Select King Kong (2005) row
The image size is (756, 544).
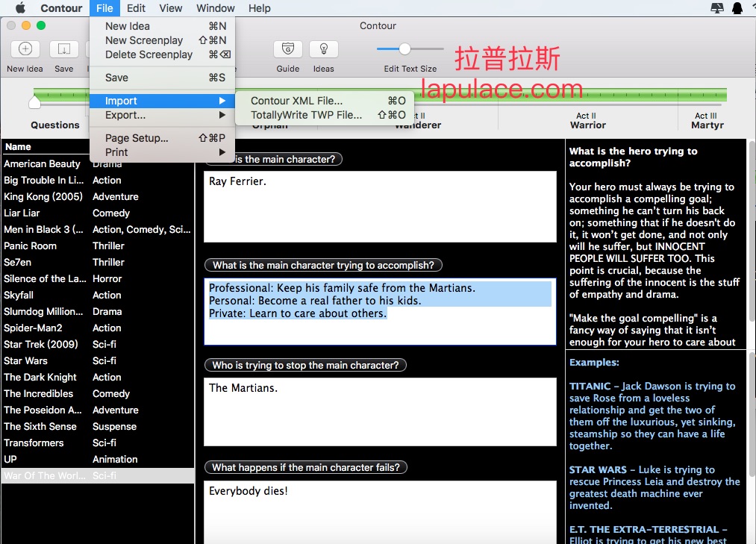tap(98, 197)
